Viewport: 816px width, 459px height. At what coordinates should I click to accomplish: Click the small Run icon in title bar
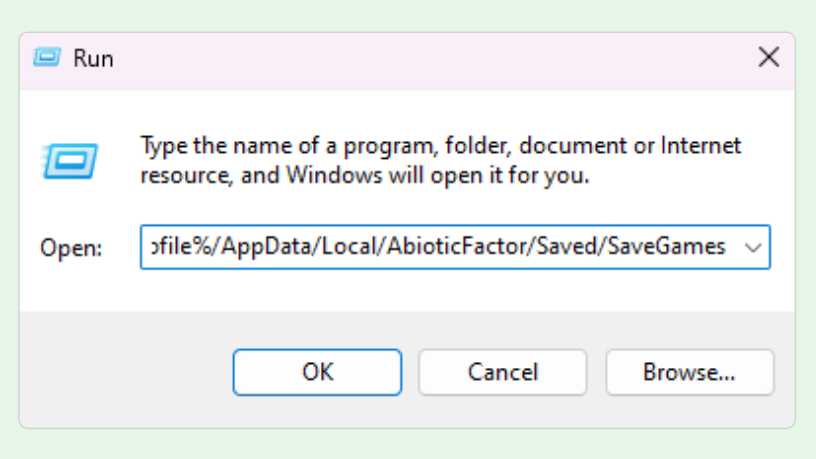coord(47,58)
